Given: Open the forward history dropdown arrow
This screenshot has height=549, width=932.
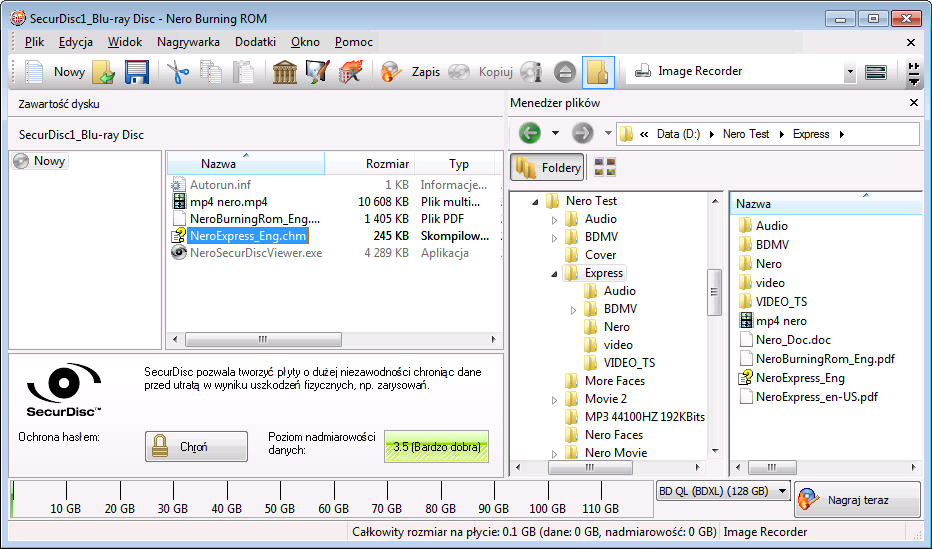Looking at the screenshot, I should [608, 133].
